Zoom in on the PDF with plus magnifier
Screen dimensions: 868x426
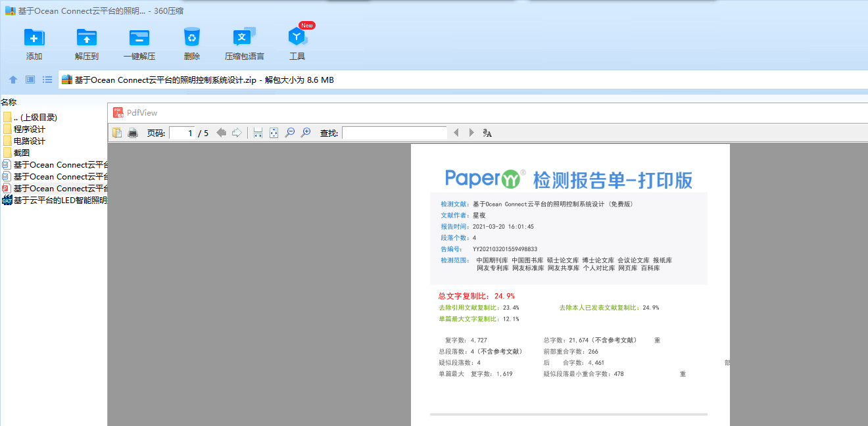pyautogui.click(x=306, y=133)
